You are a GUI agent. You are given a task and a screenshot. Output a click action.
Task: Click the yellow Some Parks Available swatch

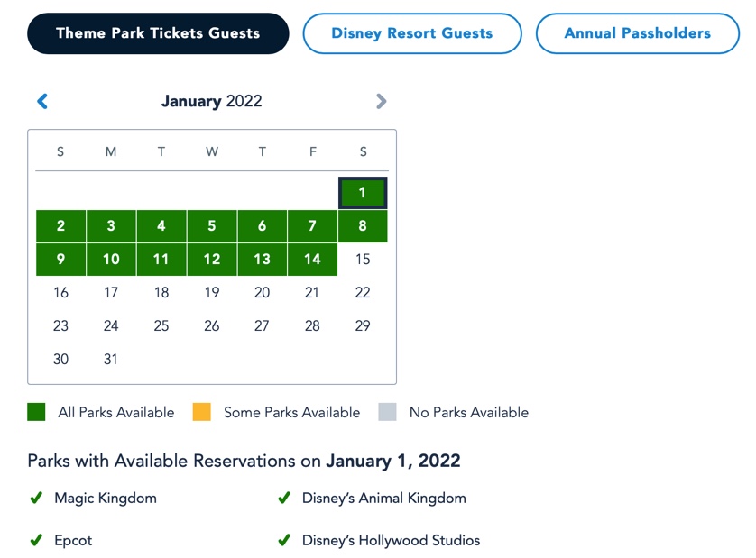(201, 412)
